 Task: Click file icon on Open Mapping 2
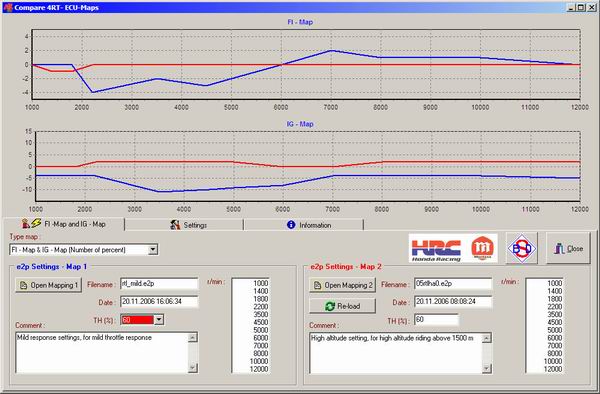317,285
